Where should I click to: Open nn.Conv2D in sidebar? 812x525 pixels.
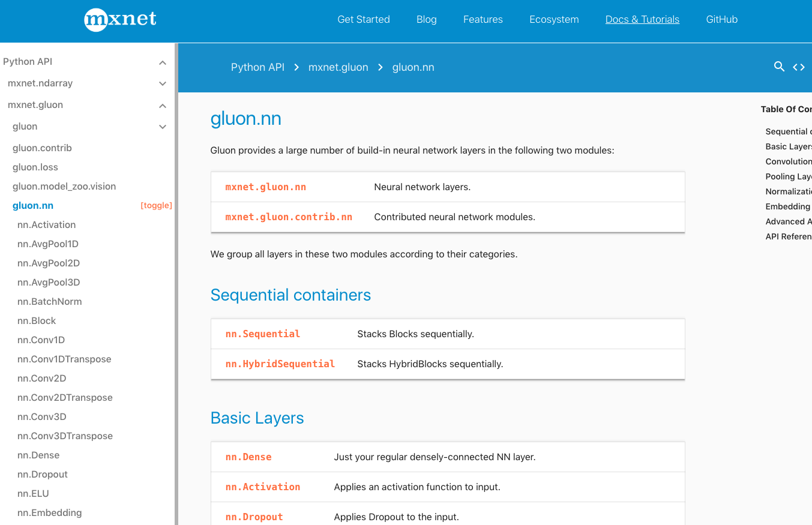41,378
